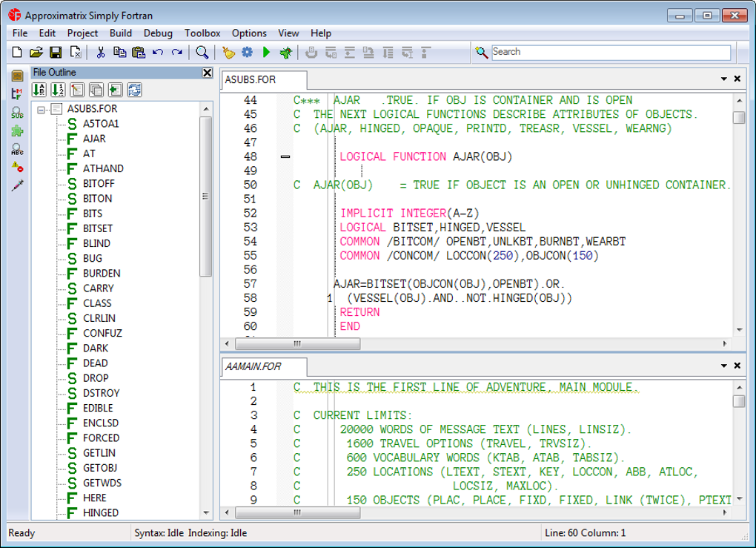Click the Clean project broom icon
756x548 pixels.
coord(229,52)
